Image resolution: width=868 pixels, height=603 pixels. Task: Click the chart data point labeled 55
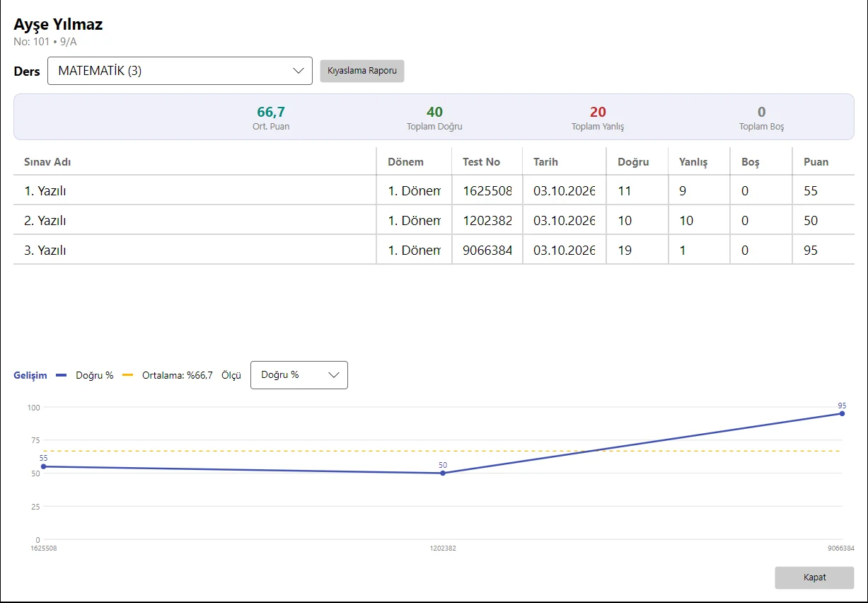[x=44, y=466]
